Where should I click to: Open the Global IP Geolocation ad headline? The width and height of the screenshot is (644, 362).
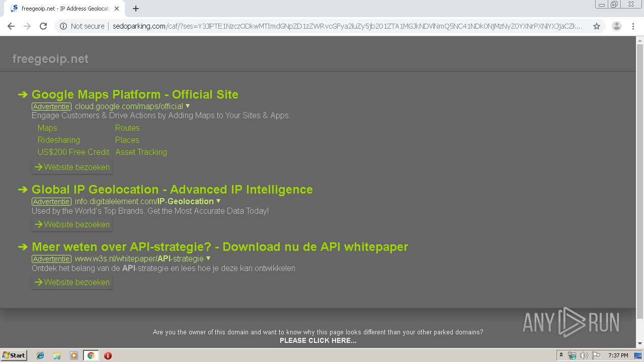[172, 190]
